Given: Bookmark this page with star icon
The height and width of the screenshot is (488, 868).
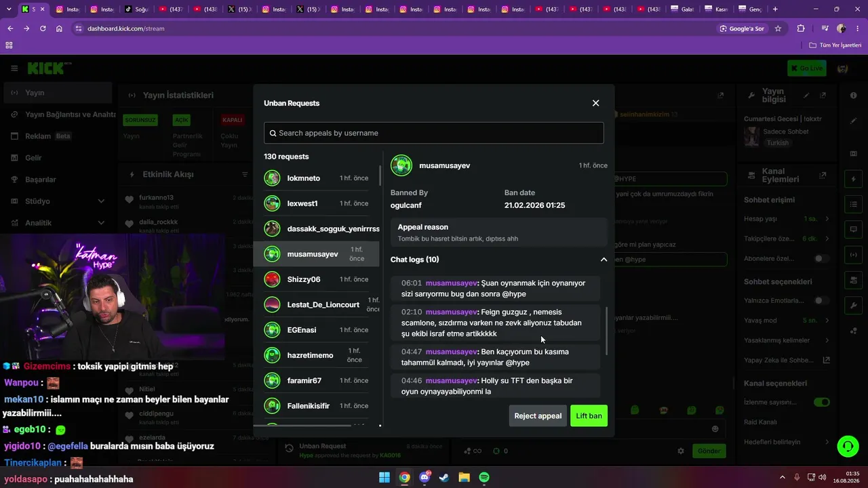Looking at the screenshot, I should tap(778, 28).
